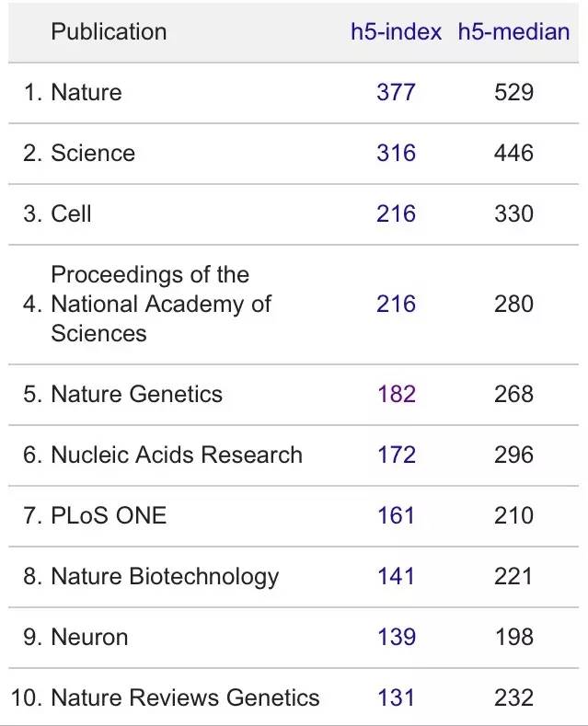588x726 pixels.
Task: Open PLoS ONE h5-index 161
Action: [396, 515]
